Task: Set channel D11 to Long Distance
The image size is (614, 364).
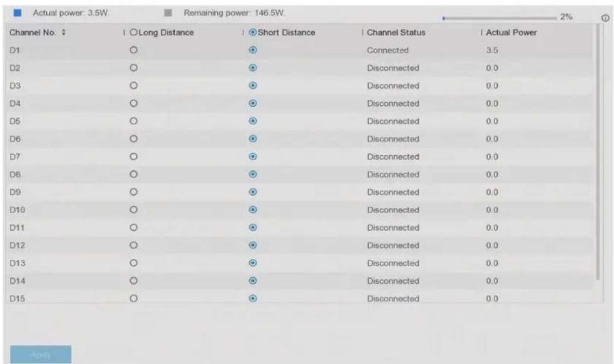Action: coord(134,227)
